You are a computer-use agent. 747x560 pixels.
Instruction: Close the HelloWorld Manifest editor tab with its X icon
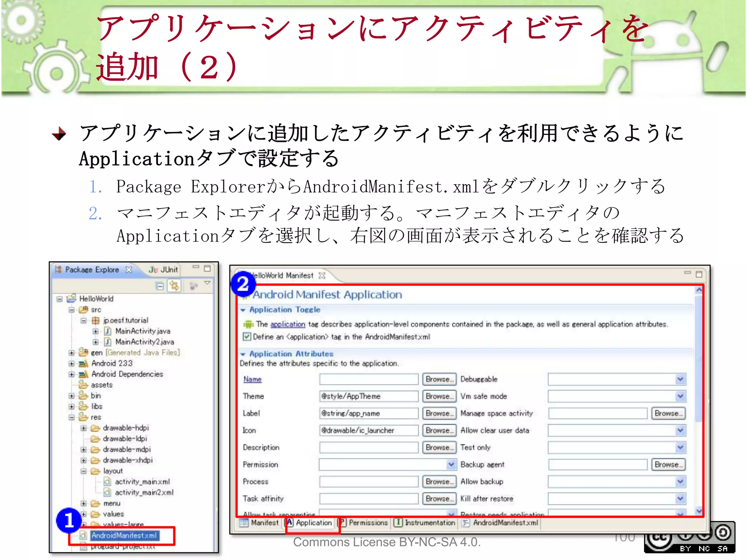click(x=322, y=276)
